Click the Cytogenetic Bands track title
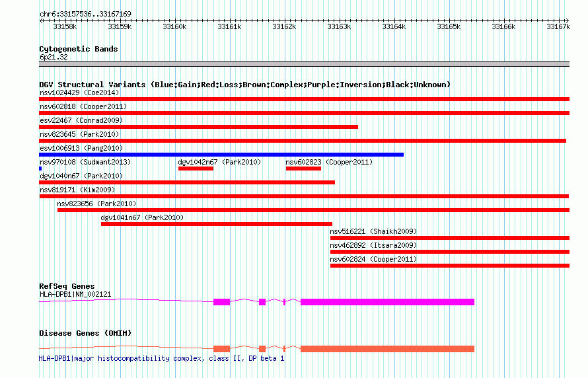Image resolution: width=588 pixels, height=378 pixels. coord(79,49)
